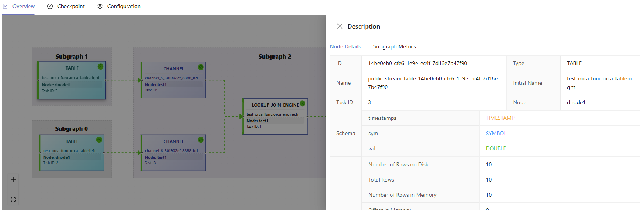Close the Description panel with X

point(339,26)
